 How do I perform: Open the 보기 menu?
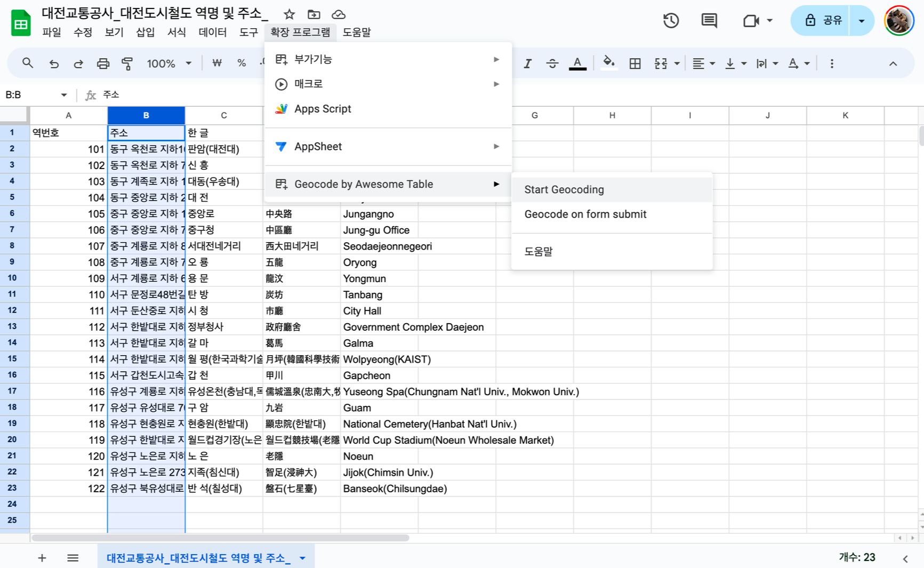pyautogui.click(x=114, y=32)
